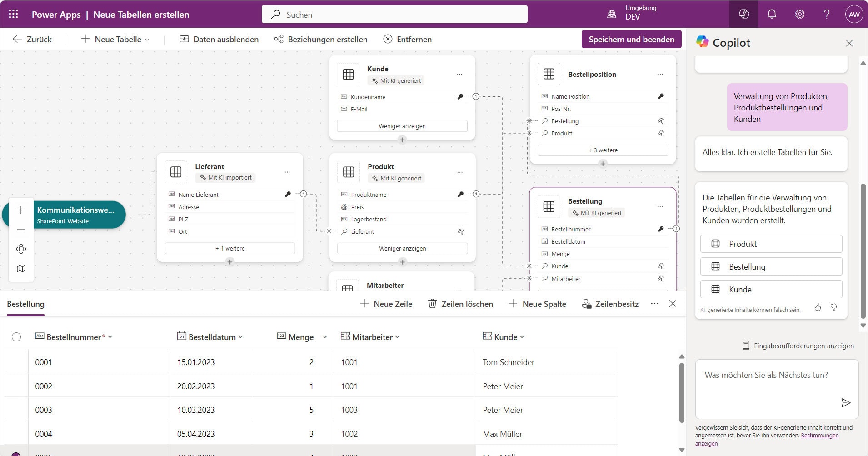Add column below the Kunde card
868x456 pixels.
[402, 140]
